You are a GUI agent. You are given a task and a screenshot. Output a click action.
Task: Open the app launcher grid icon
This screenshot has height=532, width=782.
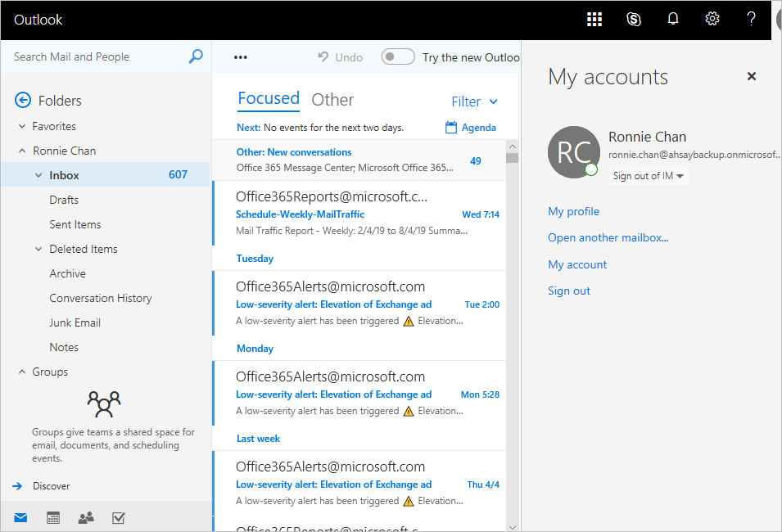pyautogui.click(x=594, y=20)
